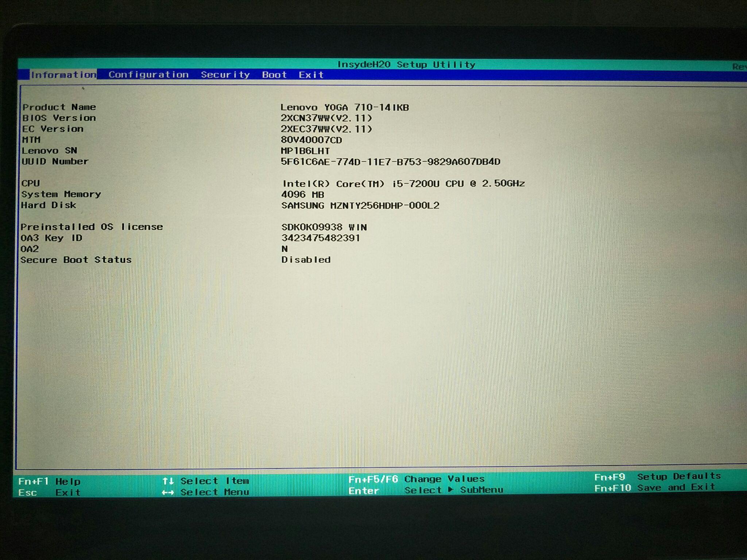Switch to the Configuration tab
747x560 pixels.
[148, 74]
